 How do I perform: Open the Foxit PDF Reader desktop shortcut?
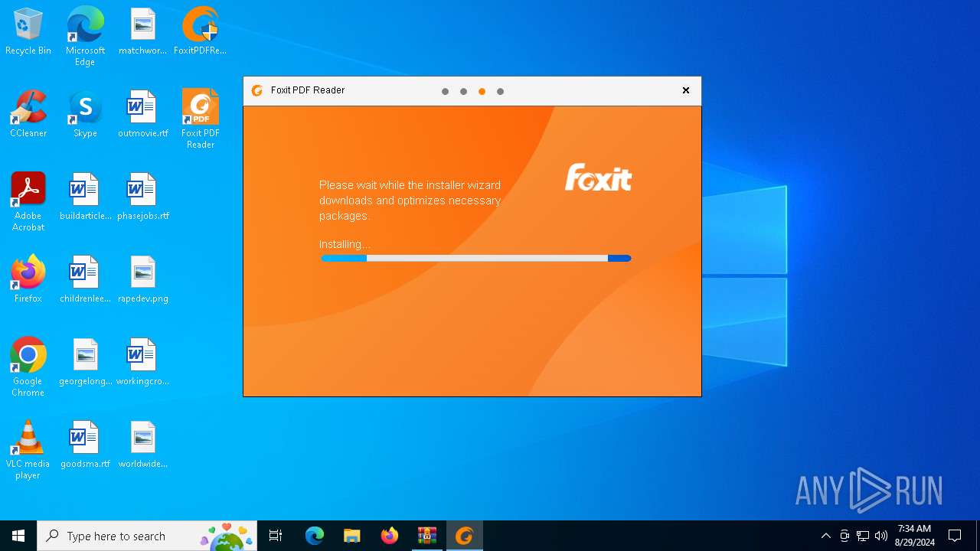pos(200,119)
